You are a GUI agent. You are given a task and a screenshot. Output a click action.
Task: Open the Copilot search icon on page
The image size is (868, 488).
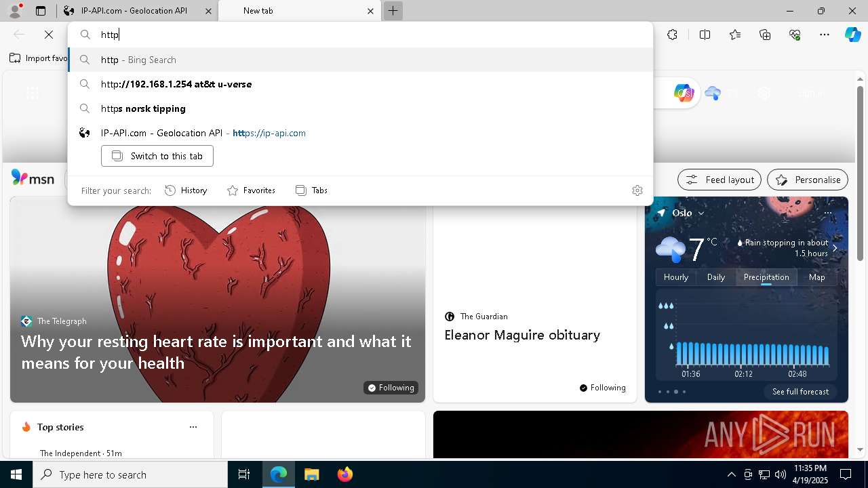(684, 94)
